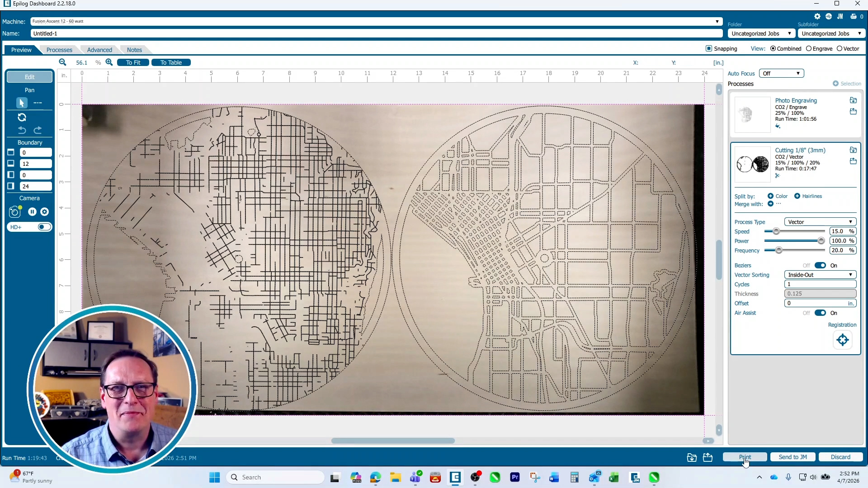Open the Machine dropdown
This screenshot has width=868, height=488.
click(717, 21)
